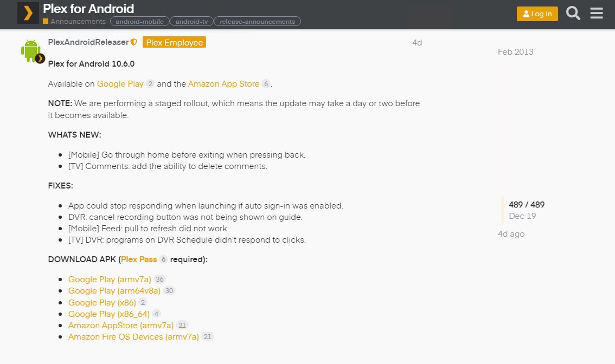The width and height of the screenshot is (615, 364).
Task: Click 'DVR: cancel recording button' fix line
Action: click(x=185, y=217)
